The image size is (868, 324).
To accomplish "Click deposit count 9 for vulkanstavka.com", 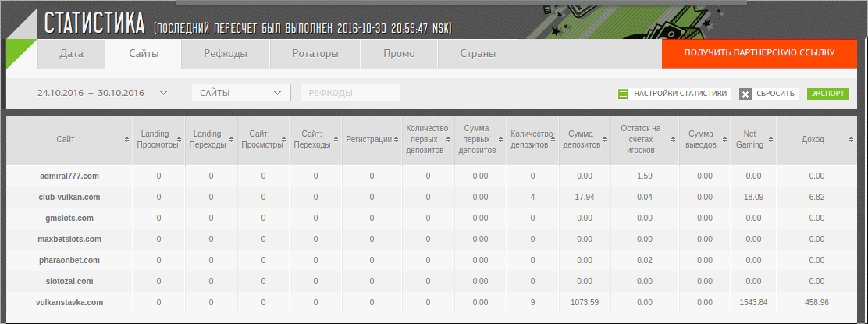I will click(532, 302).
